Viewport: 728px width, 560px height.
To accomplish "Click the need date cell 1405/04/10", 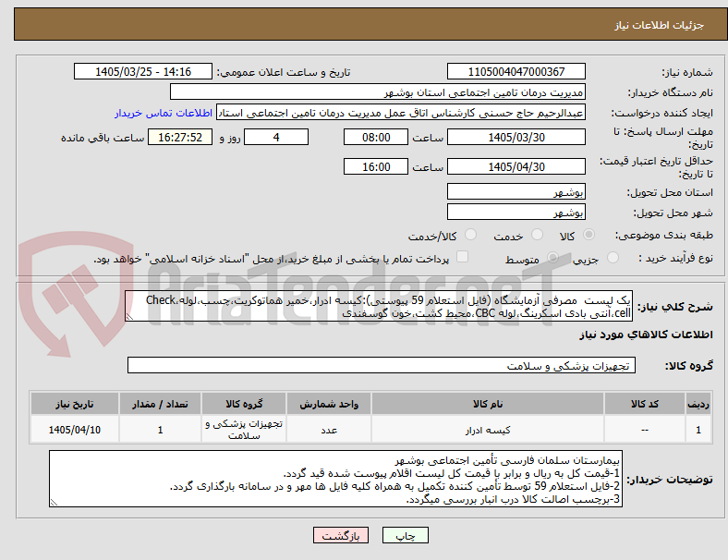I will (x=75, y=430).
